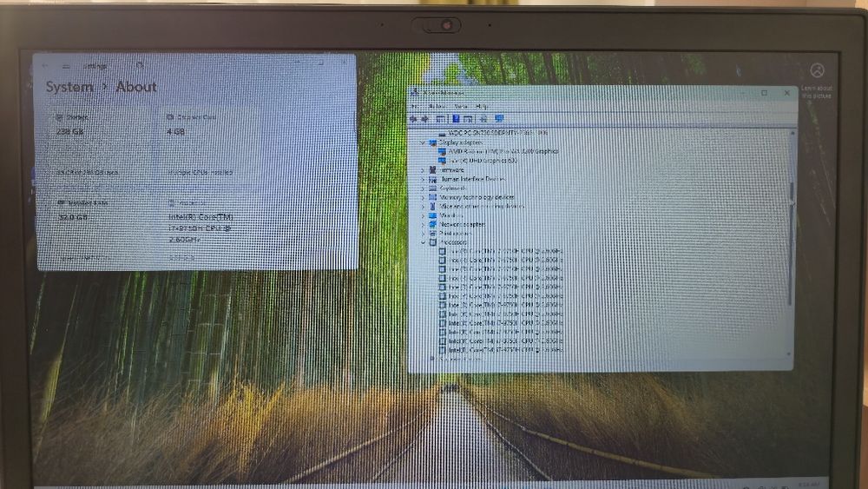
Task: Collapse the Processors node
Action: (423, 242)
